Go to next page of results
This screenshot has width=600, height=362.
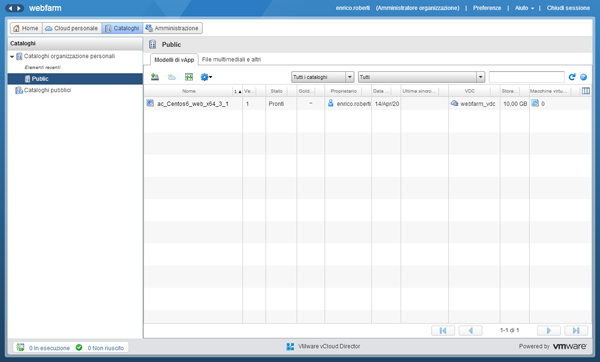tap(549, 331)
